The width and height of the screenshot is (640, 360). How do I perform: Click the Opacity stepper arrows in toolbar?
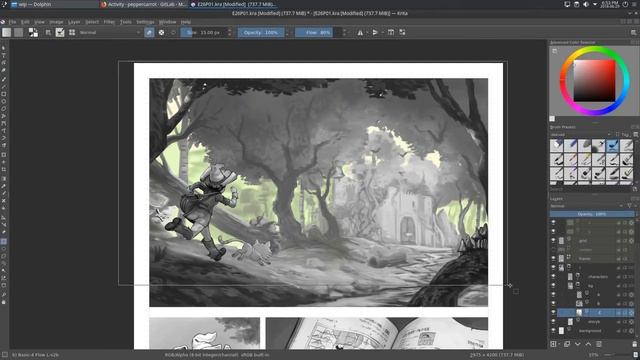pos(287,32)
